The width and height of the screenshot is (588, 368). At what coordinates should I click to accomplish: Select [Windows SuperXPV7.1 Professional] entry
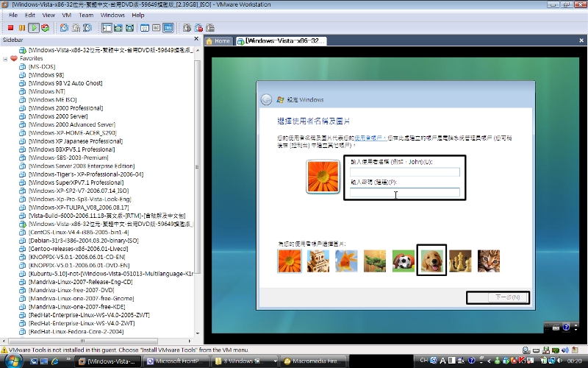[76, 183]
